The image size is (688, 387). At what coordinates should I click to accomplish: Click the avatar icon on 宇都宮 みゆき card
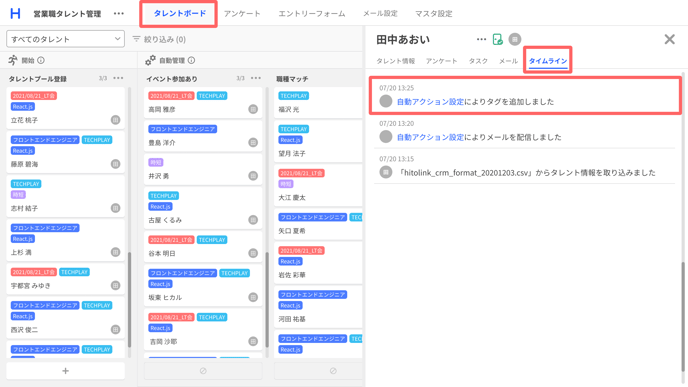[115, 285]
